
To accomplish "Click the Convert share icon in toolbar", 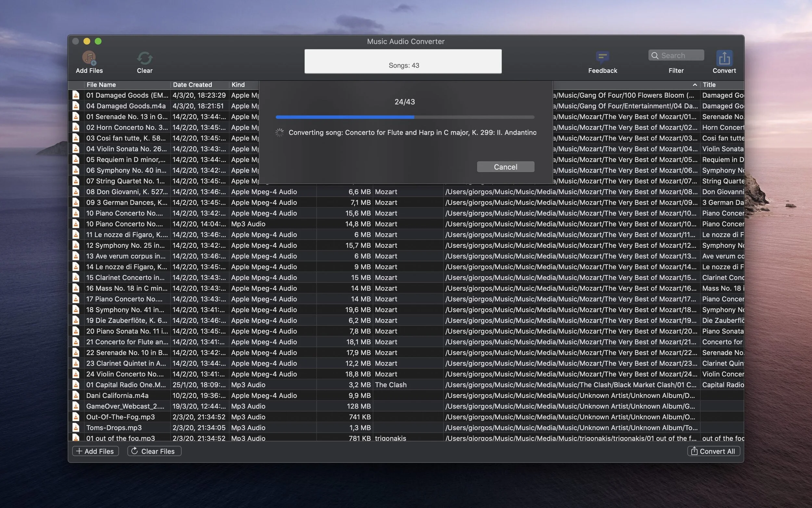I will click(724, 58).
